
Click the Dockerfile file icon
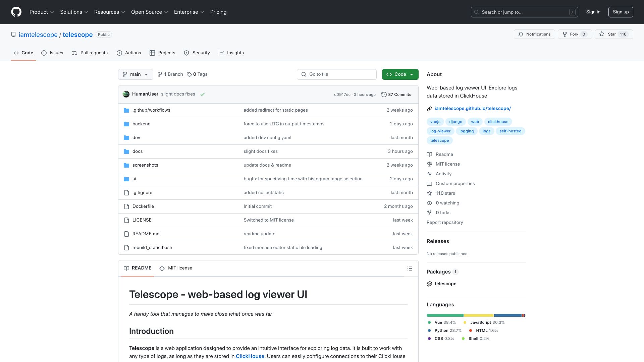pyautogui.click(x=126, y=206)
